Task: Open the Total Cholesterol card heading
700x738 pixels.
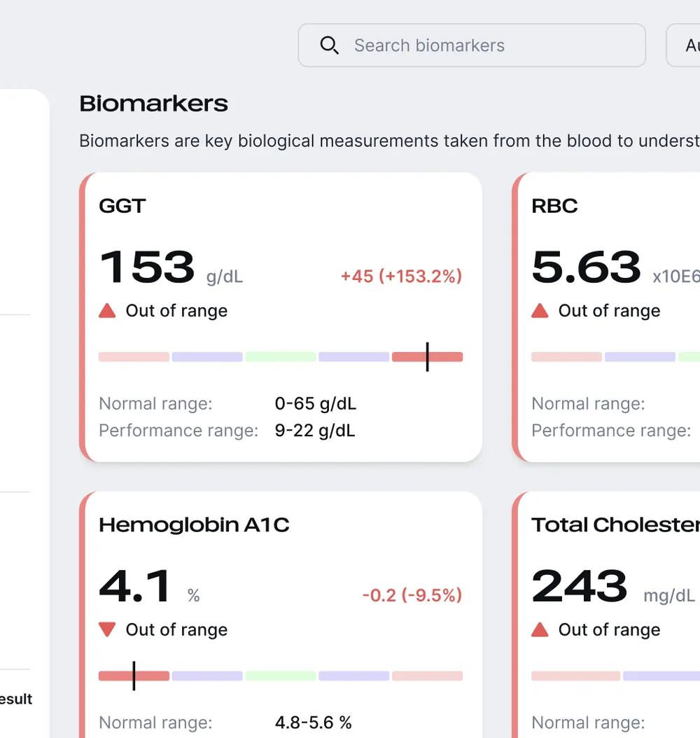Action: pos(616,524)
